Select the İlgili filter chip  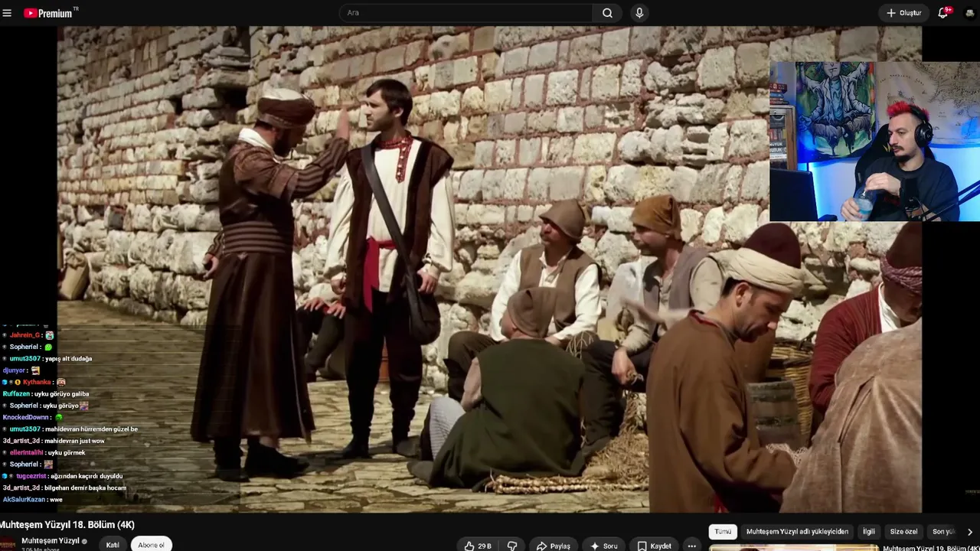[869, 531]
